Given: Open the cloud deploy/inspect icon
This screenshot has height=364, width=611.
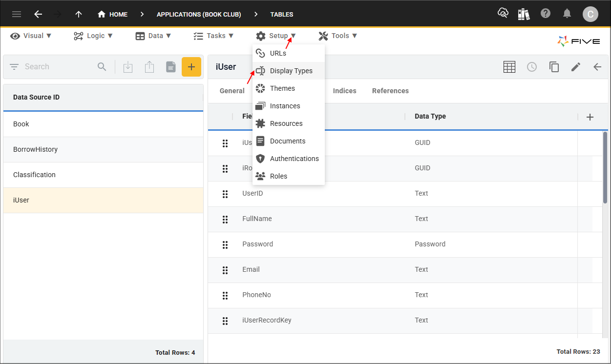Looking at the screenshot, I should (x=503, y=14).
